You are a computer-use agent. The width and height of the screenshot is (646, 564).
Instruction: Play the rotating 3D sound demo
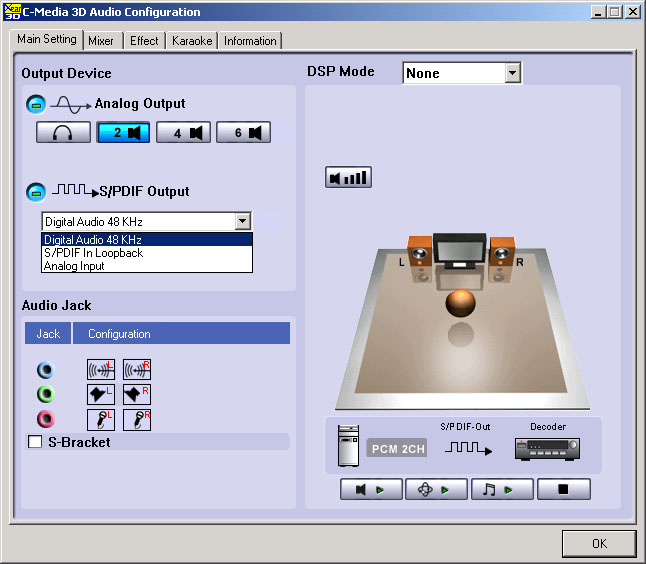coord(436,489)
